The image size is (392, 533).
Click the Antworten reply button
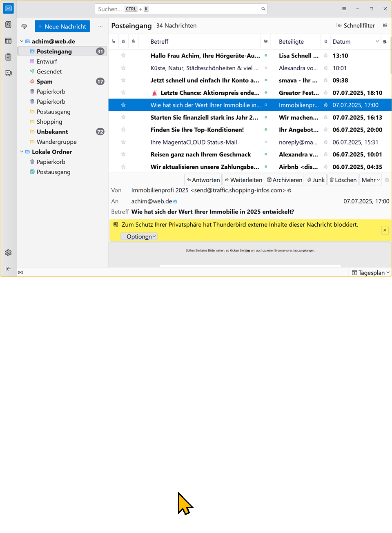point(203,180)
